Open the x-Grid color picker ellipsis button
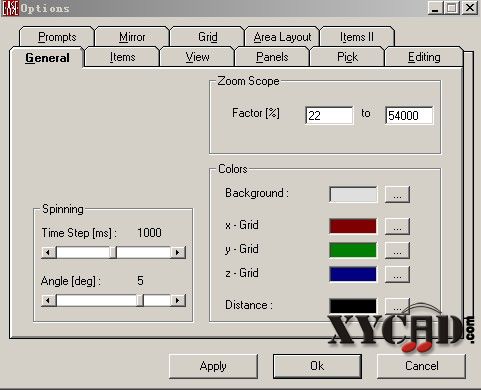This screenshot has width=481, height=390. (397, 226)
